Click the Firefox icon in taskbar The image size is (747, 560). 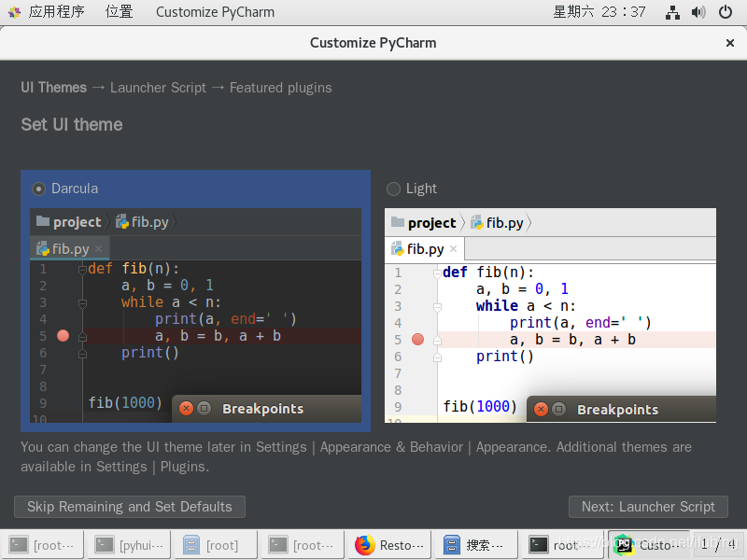[x=365, y=545]
